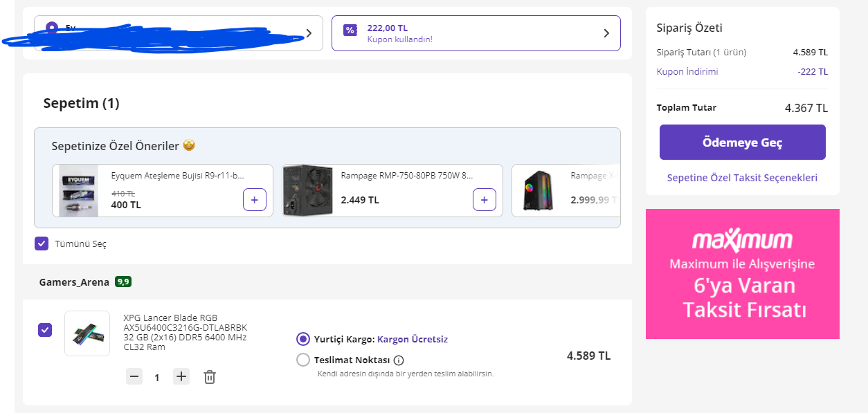Image resolution: width=868 pixels, height=413 pixels.
Task: Click the info icon beside Teslimat Noktası
Action: [x=399, y=360]
